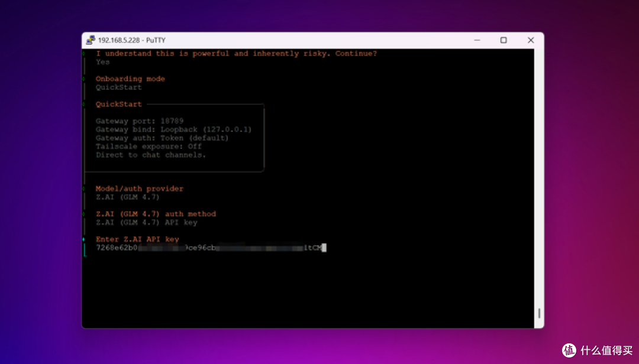Click the 'Direct to chat channels.' line

(151, 155)
